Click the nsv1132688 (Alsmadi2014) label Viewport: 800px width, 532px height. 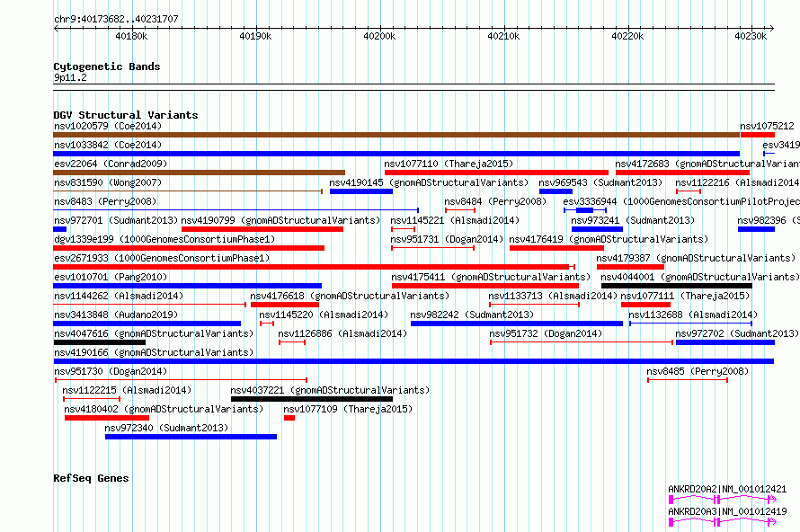click(x=693, y=315)
